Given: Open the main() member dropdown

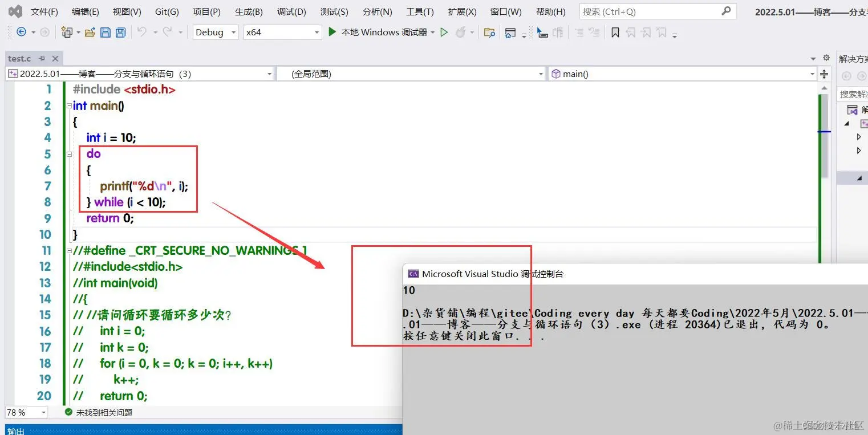Looking at the screenshot, I should 683,74.
